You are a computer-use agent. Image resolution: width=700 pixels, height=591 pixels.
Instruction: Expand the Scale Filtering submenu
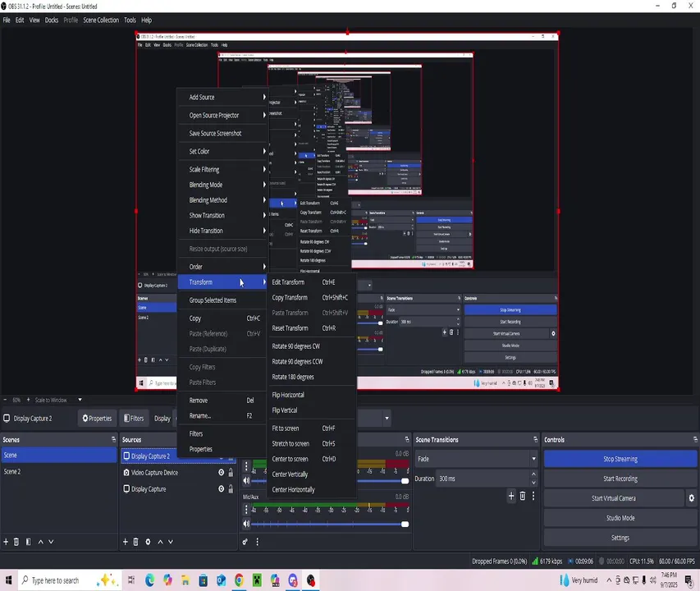pyautogui.click(x=222, y=170)
